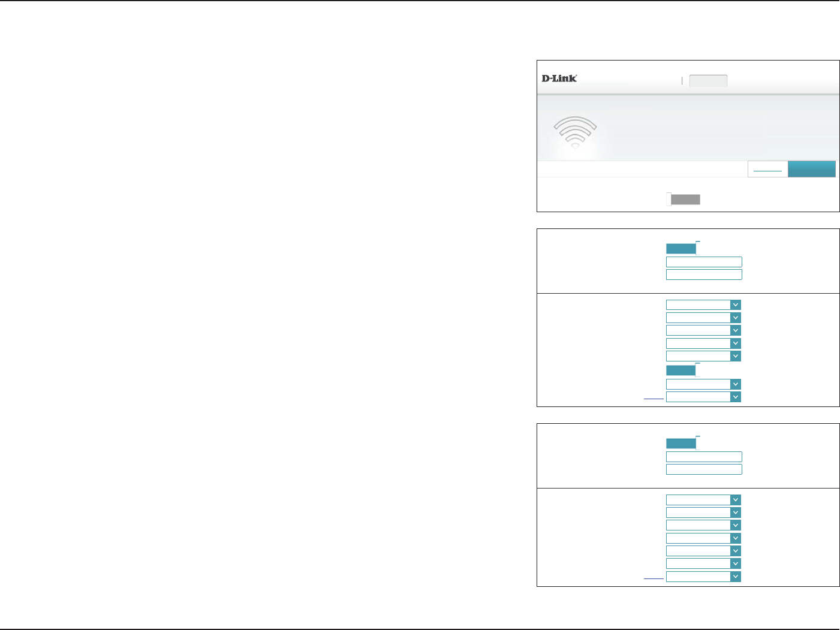Toggle the teal switch between dropdowns in upper panel
Image resolution: width=840 pixels, height=630 pixels.
[x=682, y=370]
